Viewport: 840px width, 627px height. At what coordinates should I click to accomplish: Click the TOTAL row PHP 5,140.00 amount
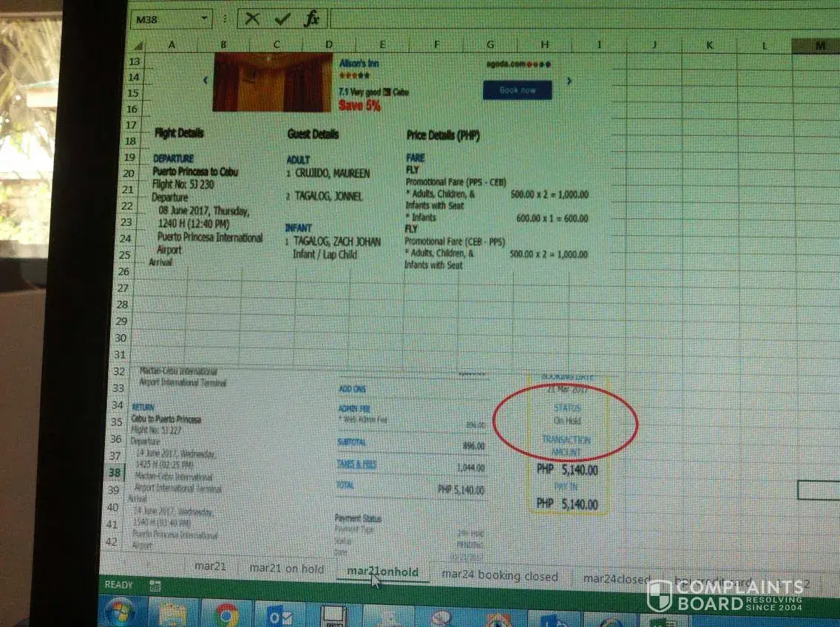point(461,489)
